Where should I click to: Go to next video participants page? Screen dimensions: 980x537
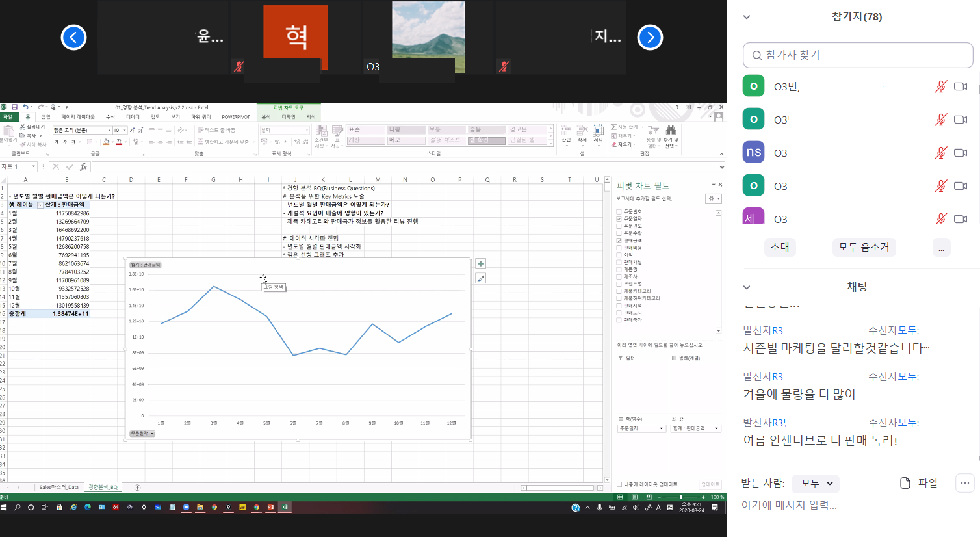click(650, 38)
